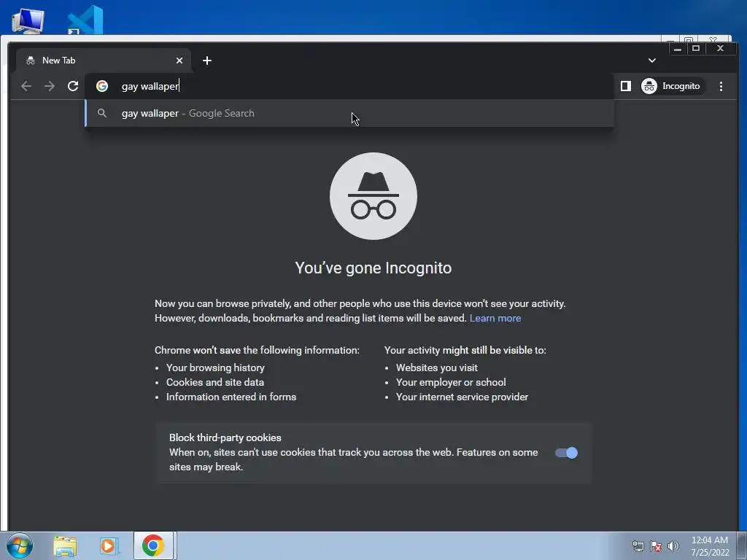Image resolution: width=747 pixels, height=560 pixels.
Task: Click 'Websites you visit' bullet text
Action: (x=437, y=367)
